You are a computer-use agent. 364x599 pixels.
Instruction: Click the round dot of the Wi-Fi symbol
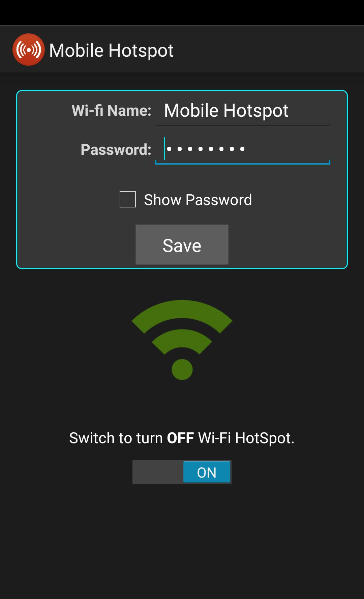(182, 370)
